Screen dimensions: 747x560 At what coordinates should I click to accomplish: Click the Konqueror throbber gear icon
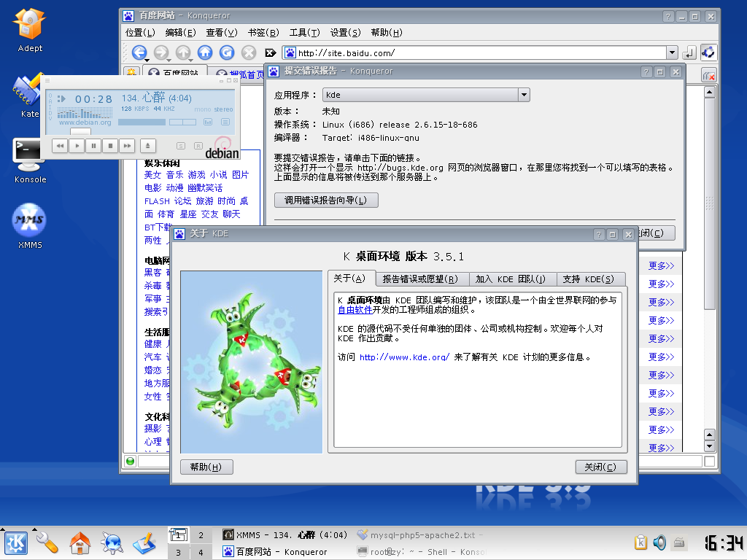point(708,52)
